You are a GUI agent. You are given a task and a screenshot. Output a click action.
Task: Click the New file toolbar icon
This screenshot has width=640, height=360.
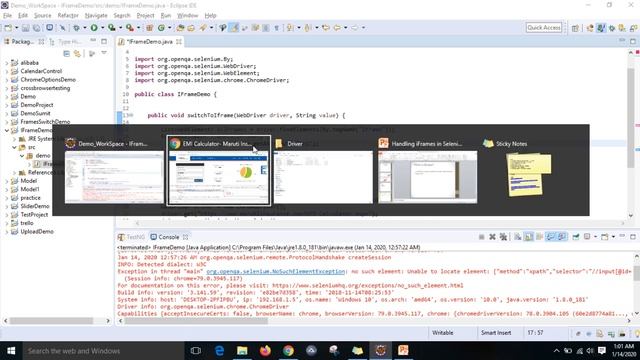point(8,28)
